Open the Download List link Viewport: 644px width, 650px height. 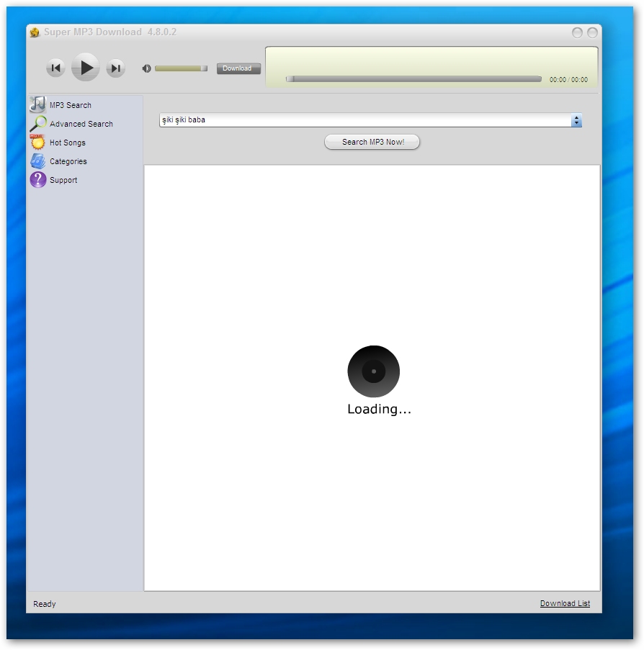(565, 603)
